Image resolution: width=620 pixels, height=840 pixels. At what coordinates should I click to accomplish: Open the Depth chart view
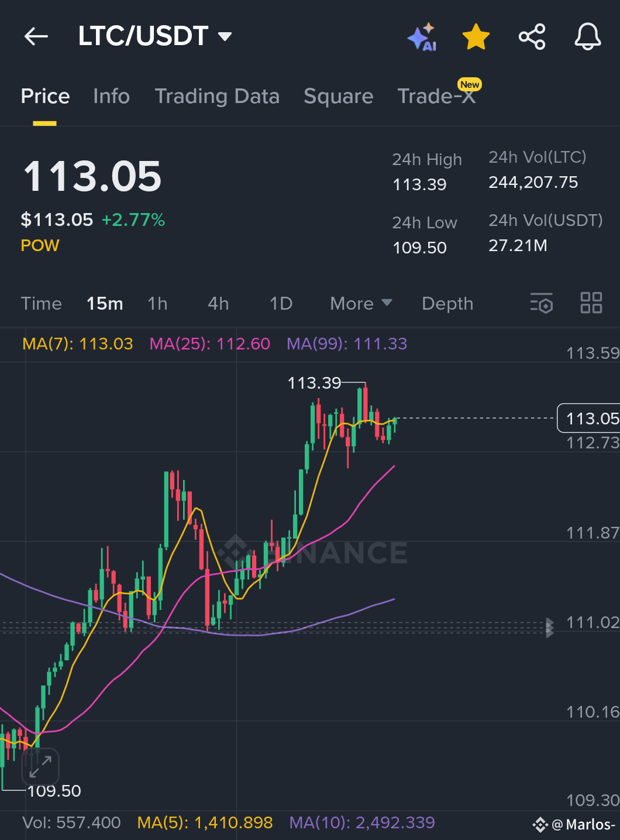pos(447,303)
